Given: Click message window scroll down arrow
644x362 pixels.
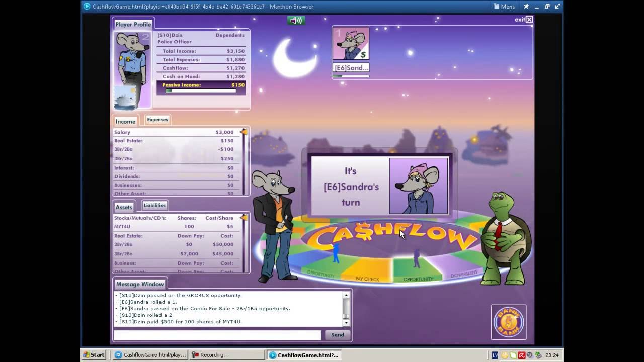Looking at the screenshot, I should click(346, 323).
